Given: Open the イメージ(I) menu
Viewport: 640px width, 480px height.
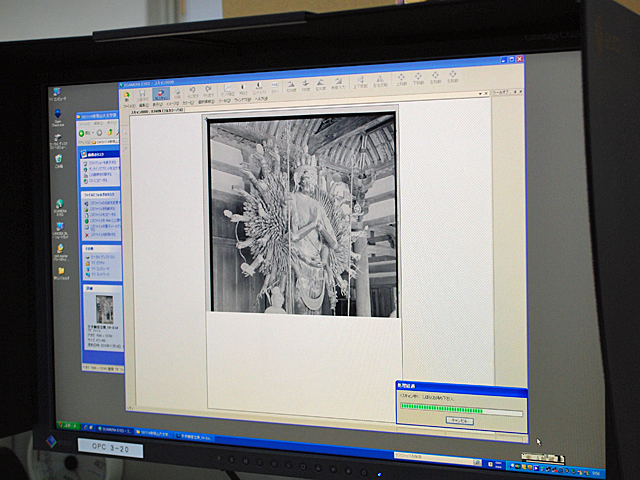Looking at the screenshot, I should click(x=172, y=104).
